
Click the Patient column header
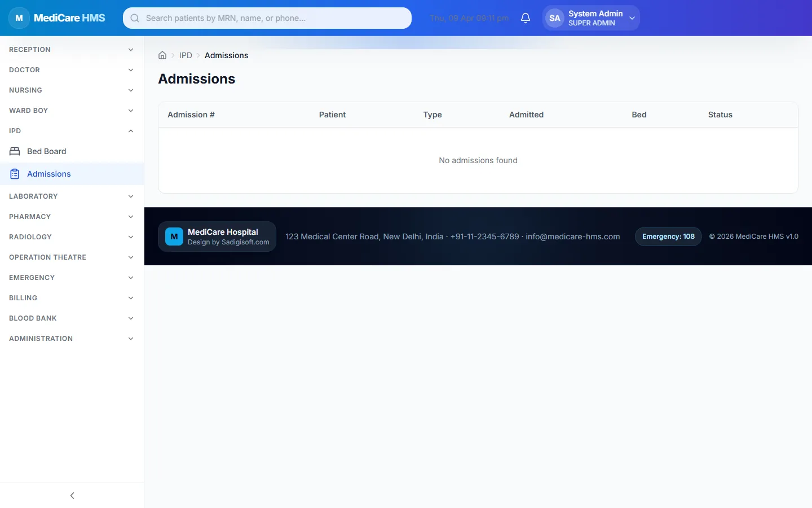(x=332, y=115)
